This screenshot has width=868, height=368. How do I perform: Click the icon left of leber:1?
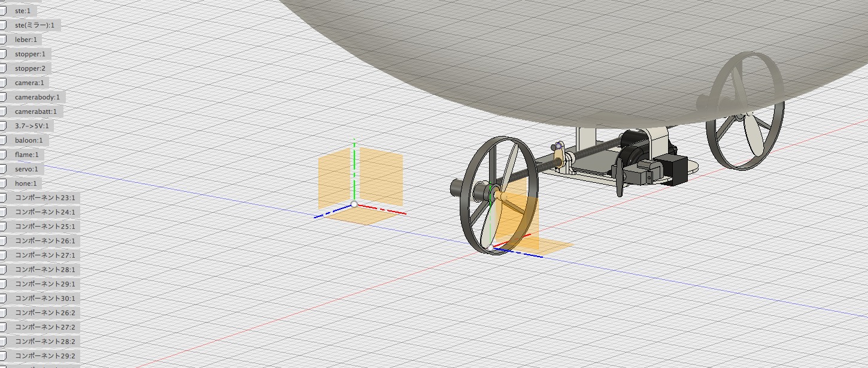(x=2, y=40)
